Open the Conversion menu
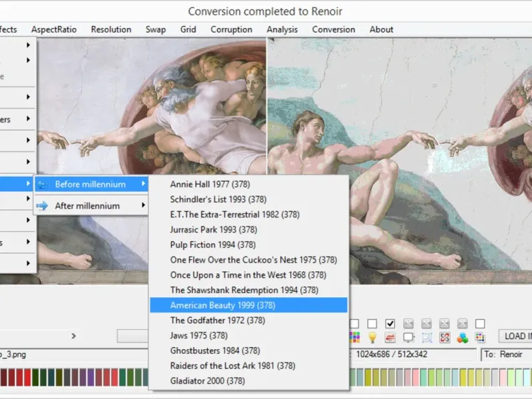This screenshot has height=399, width=532. (x=333, y=29)
